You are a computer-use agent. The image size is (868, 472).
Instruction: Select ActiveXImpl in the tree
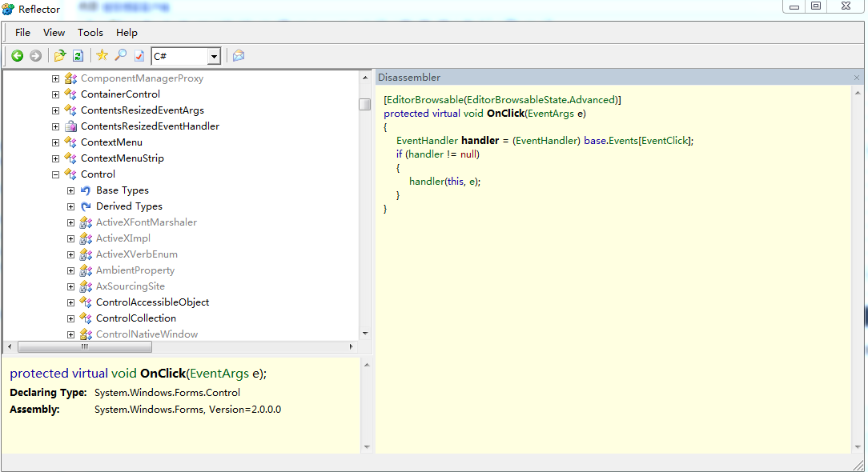[x=123, y=239]
